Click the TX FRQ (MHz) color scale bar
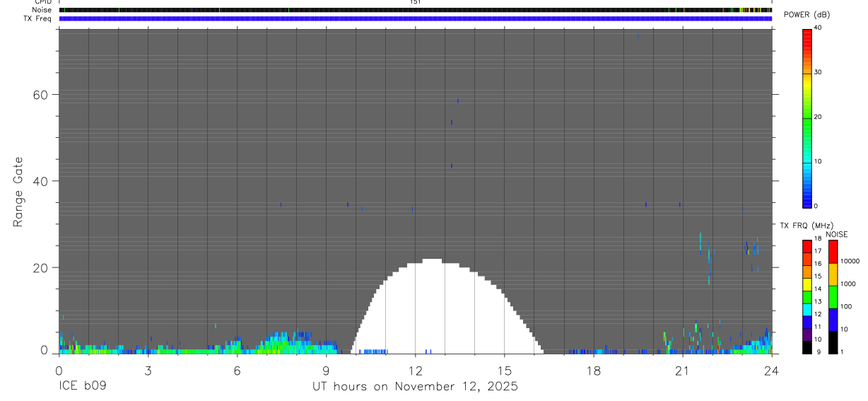This screenshot has height=401, width=868. point(807,296)
